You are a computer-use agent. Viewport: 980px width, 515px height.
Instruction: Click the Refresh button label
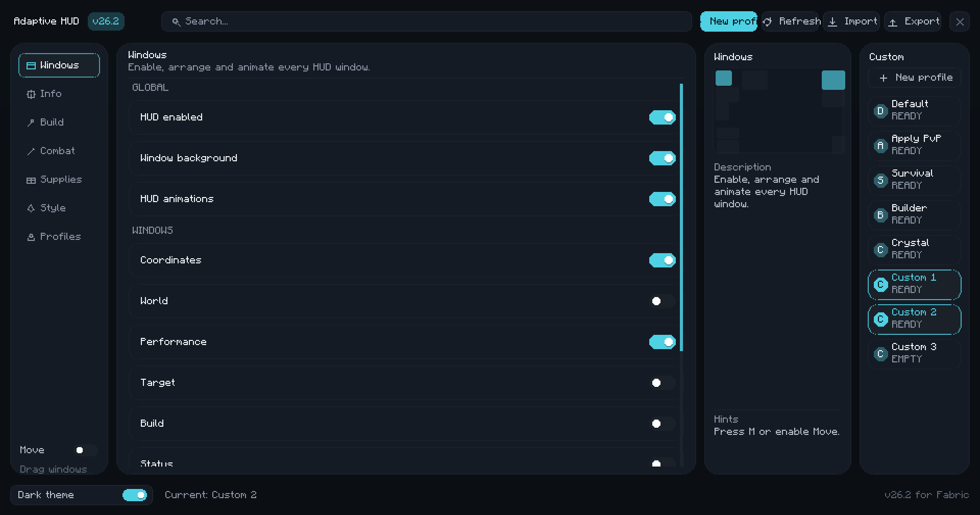click(800, 21)
